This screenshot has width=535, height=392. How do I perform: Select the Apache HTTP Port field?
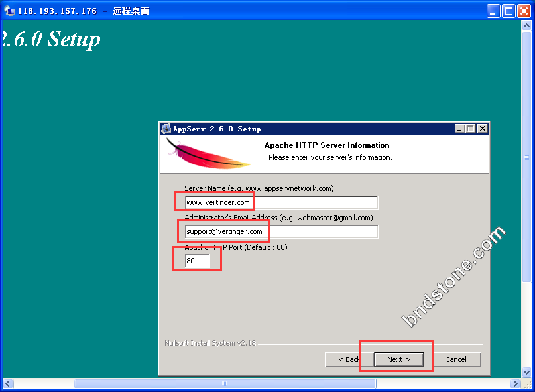click(x=197, y=261)
